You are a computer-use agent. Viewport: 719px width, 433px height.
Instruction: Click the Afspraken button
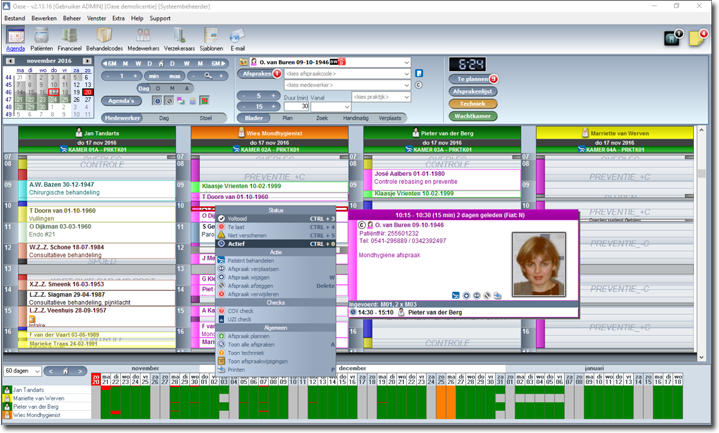point(257,73)
